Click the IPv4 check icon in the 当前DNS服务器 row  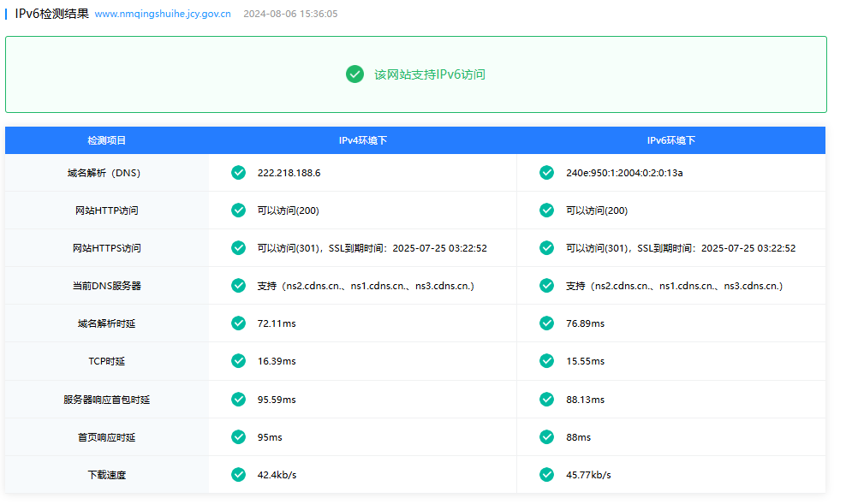pos(239,286)
